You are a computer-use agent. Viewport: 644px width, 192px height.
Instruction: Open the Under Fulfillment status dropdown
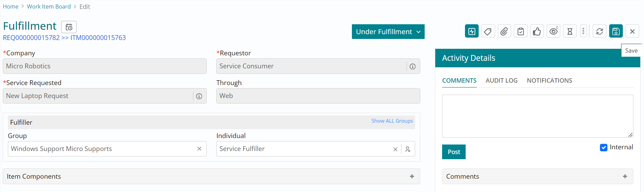click(x=388, y=32)
